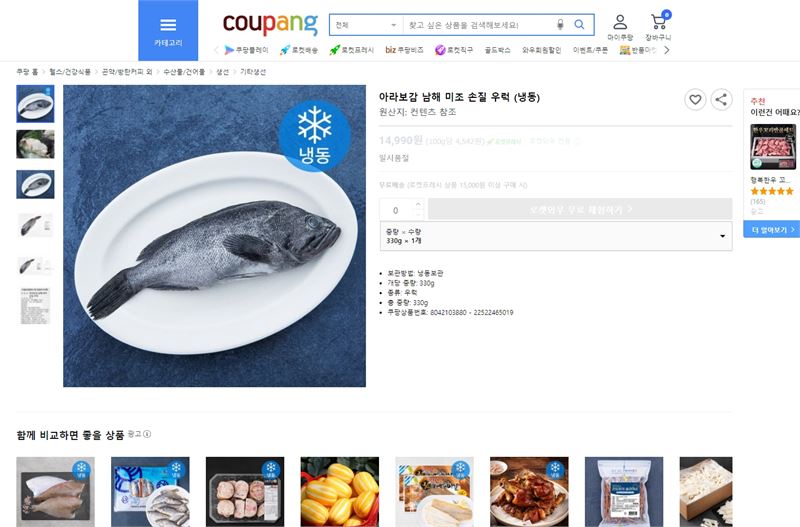View the label info thumbnail at bottom

pos(35,306)
